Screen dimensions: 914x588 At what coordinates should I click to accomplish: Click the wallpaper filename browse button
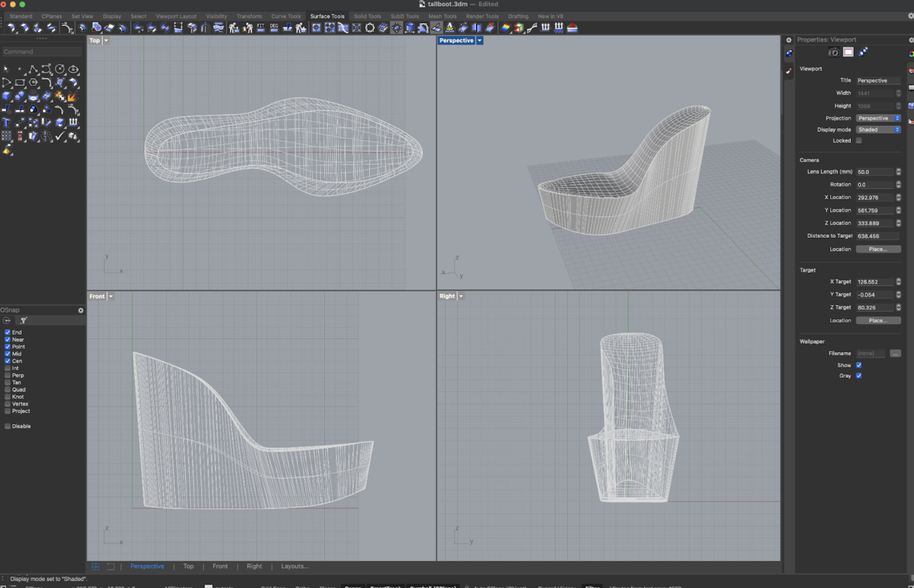(x=895, y=353)
